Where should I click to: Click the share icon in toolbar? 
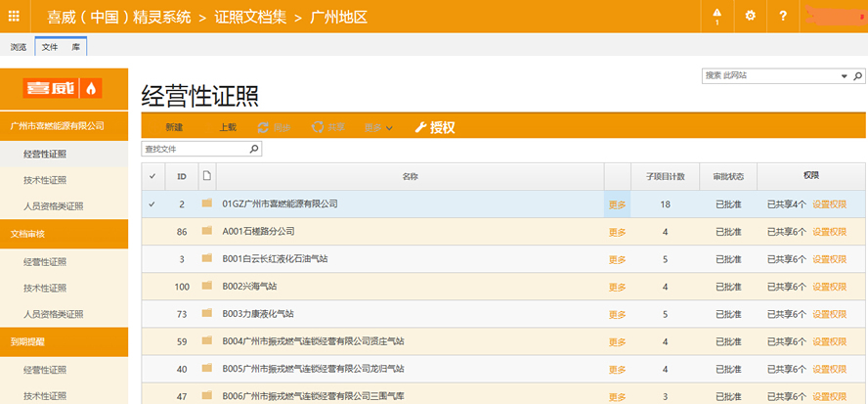(x=318, y=127)
